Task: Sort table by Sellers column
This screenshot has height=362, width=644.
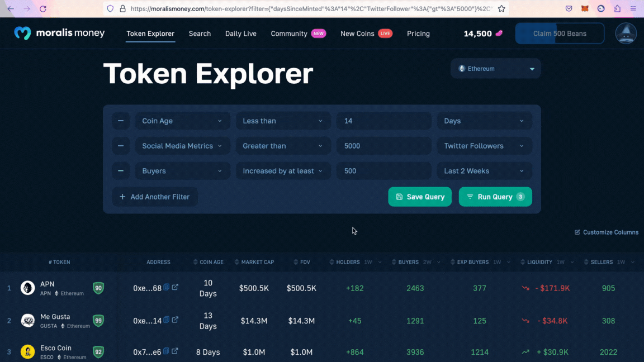Action: (598, 262)
